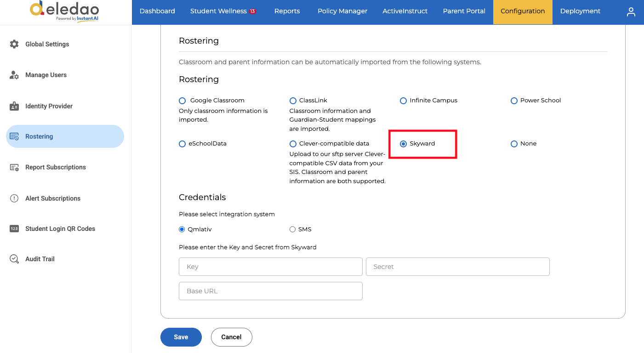
Task: Click the Audit Trail magnifier icon
Action: [14, 259]
